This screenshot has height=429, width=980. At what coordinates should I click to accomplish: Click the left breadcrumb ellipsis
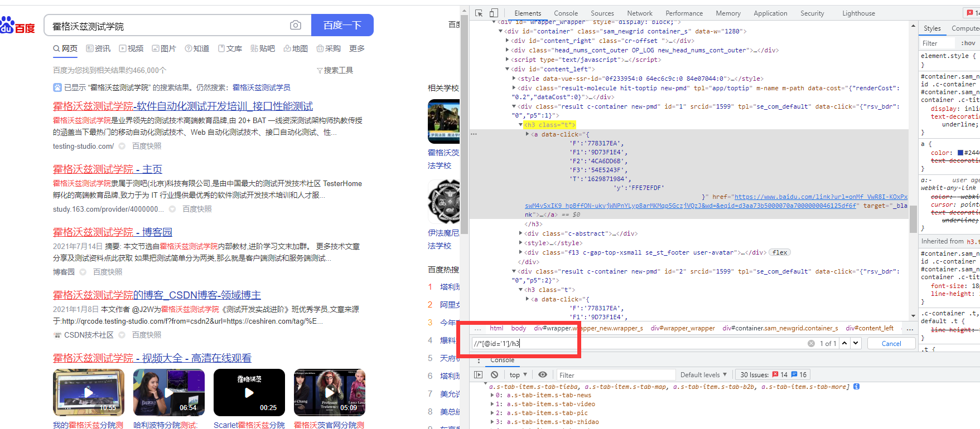coord(477,329)
